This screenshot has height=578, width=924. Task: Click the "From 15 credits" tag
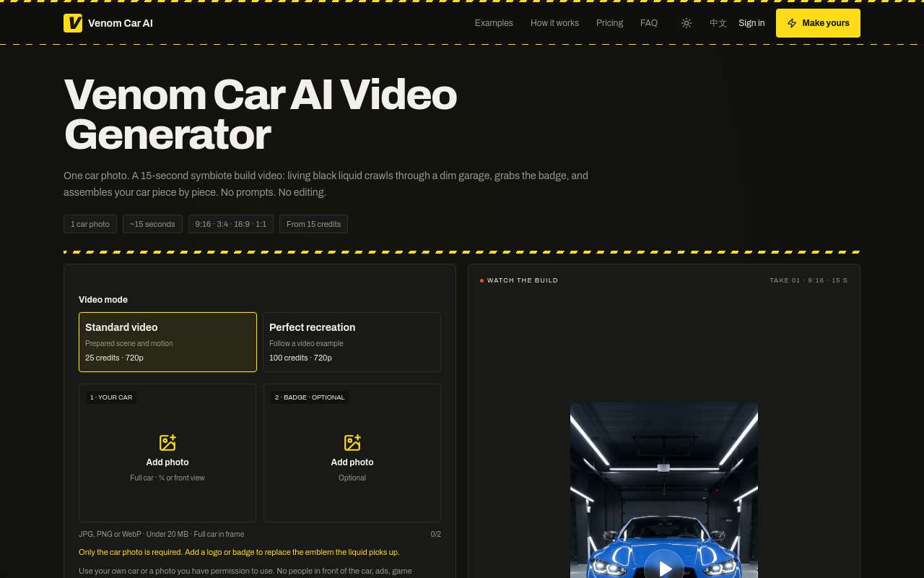[313, 224]
